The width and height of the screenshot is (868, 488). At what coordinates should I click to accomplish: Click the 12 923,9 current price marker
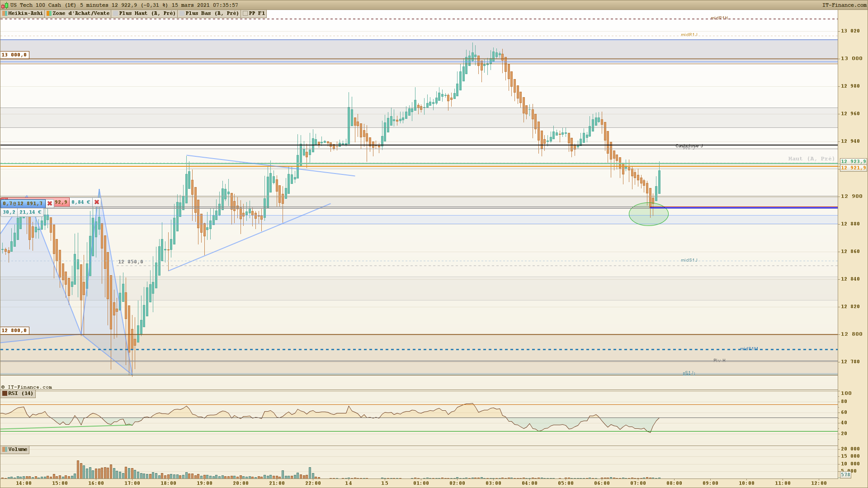pyautogui.click(x=853, y=162)
